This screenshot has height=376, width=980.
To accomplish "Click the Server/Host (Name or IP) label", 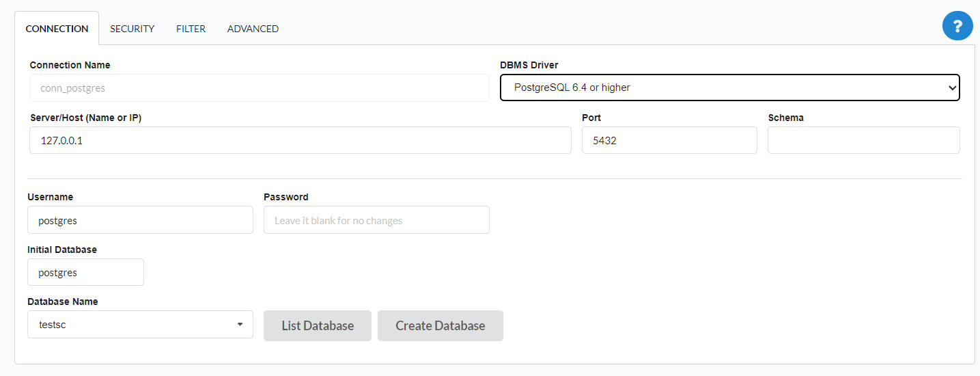I will [x=85, y=118].
